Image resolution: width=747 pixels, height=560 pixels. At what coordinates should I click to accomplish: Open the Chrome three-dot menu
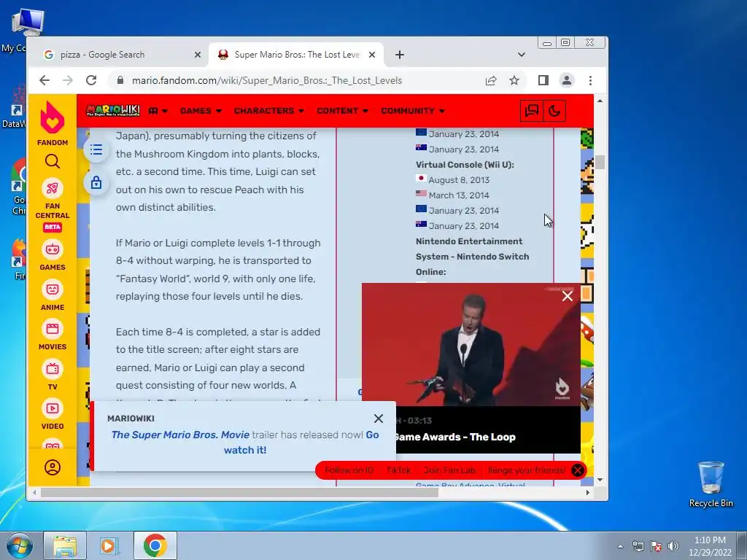pyautogui.click(x=590, y=80)
